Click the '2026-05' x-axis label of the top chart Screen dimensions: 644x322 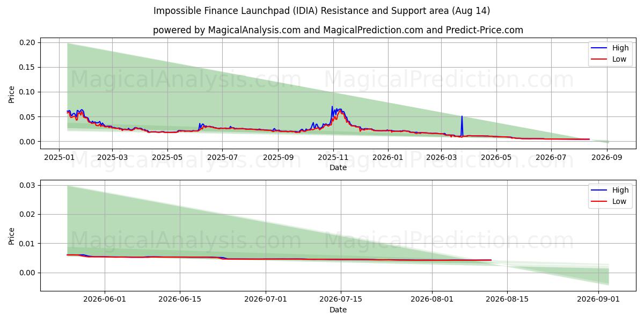[496, 157]
